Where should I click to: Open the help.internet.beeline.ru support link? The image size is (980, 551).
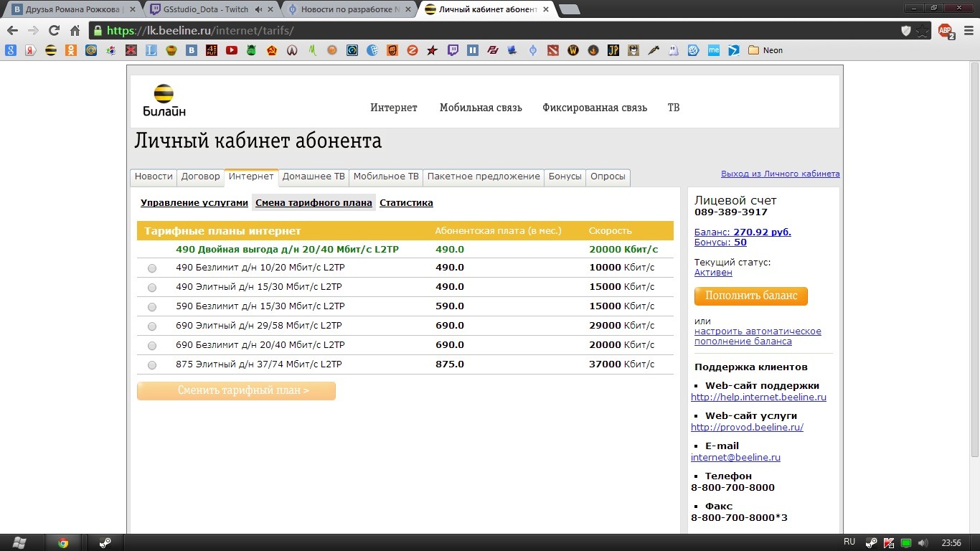(758, 397)
